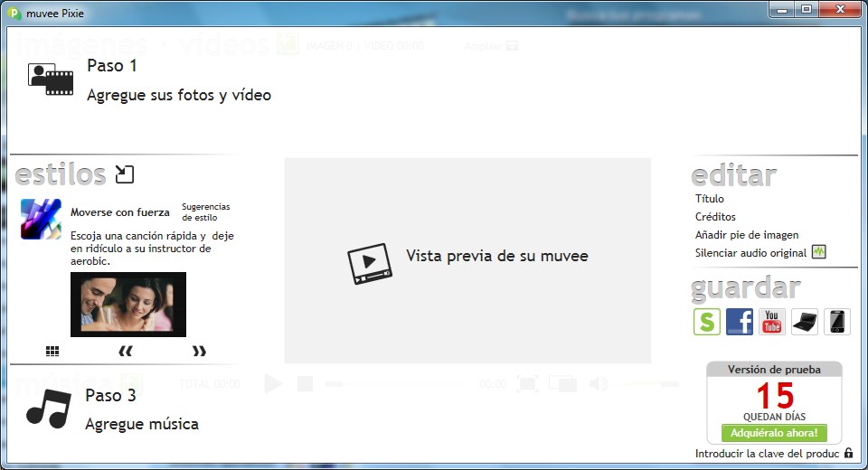
Task: Open Sugerencias de estilo link
Action: coord(206,212)
